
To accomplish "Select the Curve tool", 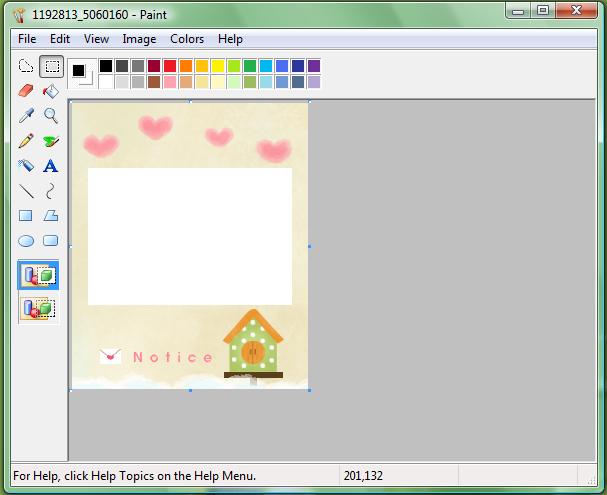I will [x=51, y=191].
